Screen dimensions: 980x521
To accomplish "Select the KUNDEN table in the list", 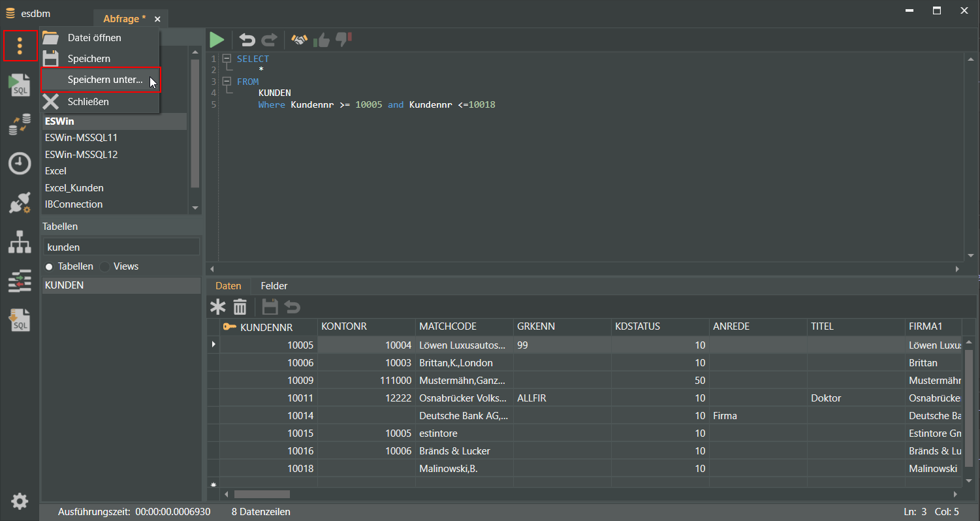I will (x=64, y=285).
